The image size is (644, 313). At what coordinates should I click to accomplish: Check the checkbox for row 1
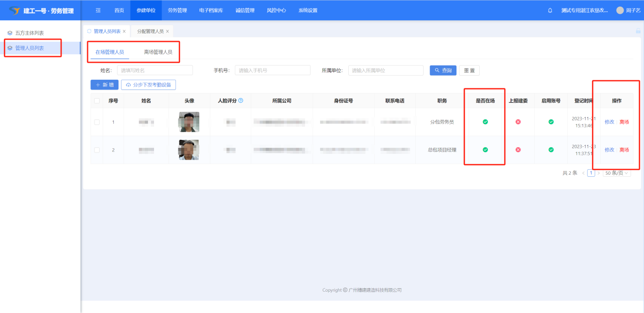tap(97, 122)
